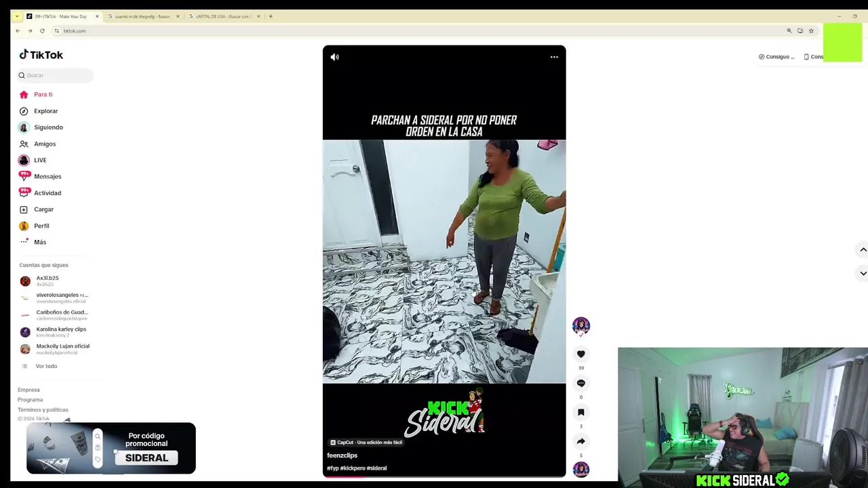Open followed account Caribeños de Guad...

[x=54, y=314]
